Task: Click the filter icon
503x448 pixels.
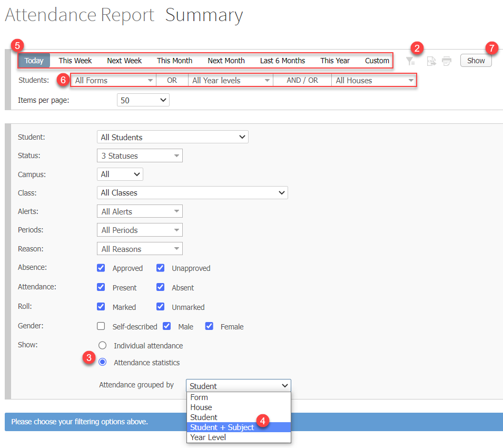Action: [411, 61]
